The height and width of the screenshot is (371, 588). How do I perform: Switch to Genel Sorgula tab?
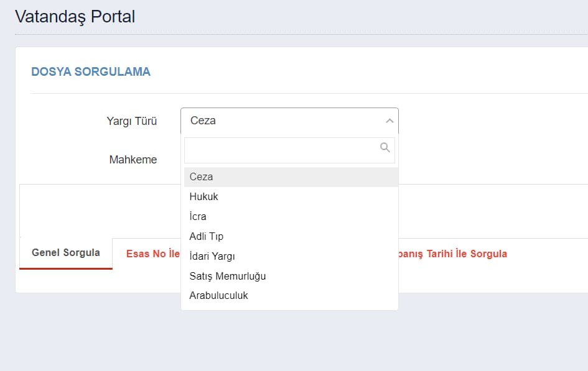click(66, 253)
